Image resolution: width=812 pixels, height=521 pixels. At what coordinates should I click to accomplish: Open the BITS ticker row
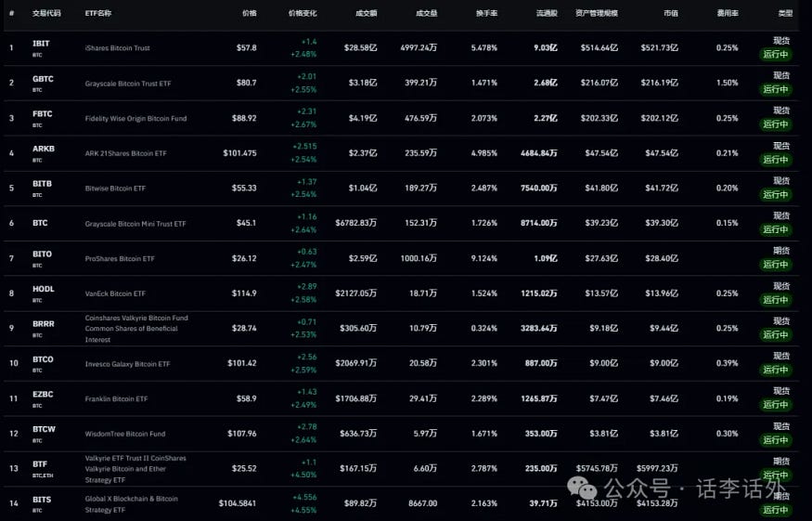coord(401,503)
